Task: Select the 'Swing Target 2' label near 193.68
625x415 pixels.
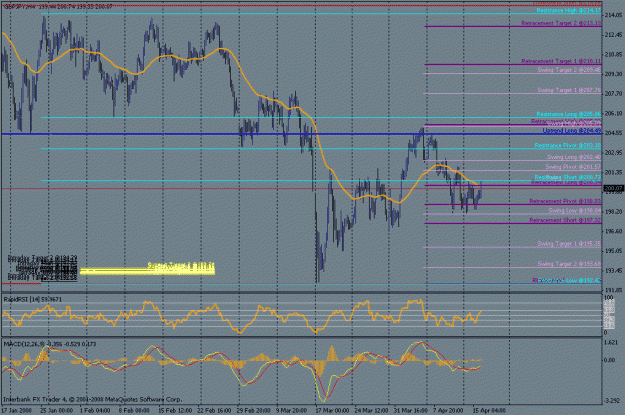Action: pyautogui.click(x=569, y=264)
